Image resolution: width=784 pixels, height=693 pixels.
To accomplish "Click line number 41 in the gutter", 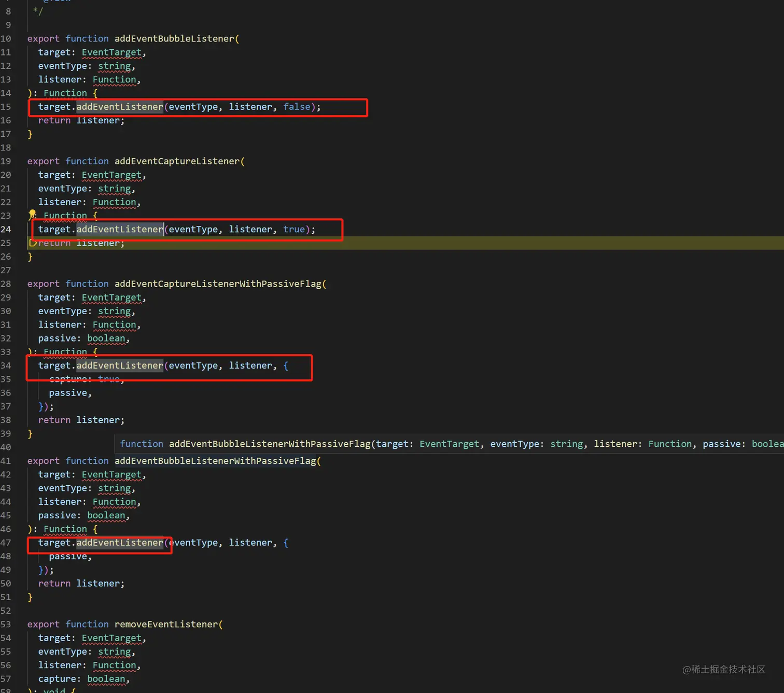I will pos(6,461).
